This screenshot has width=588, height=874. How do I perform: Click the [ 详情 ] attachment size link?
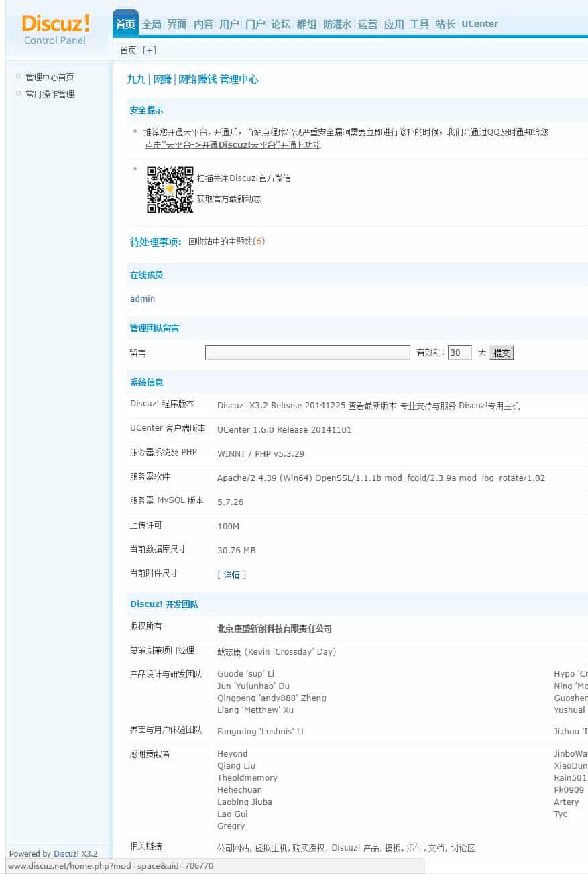coord(232,575)
